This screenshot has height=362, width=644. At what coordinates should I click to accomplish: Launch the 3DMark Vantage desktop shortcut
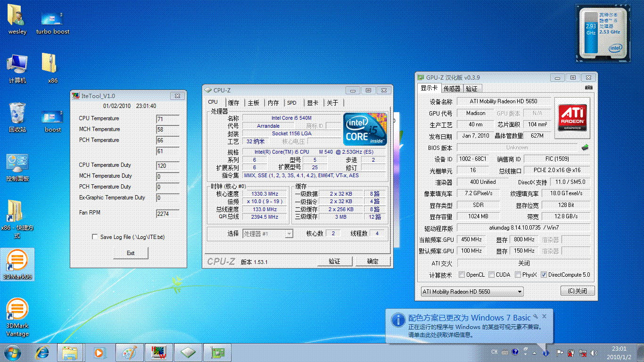click(x=17, y=317)
